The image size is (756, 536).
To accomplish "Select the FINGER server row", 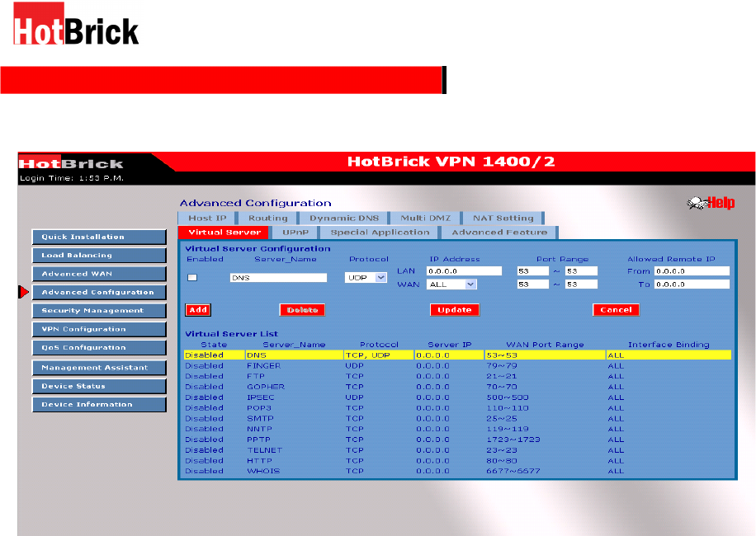I will pyautogui.click(x=457, y=366).
